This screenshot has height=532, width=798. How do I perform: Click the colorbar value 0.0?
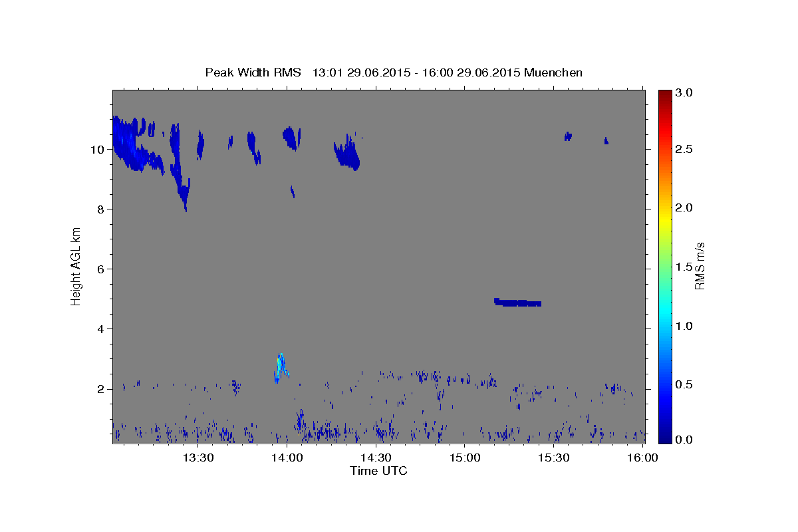pyautogui.click(x=684, y=440)
